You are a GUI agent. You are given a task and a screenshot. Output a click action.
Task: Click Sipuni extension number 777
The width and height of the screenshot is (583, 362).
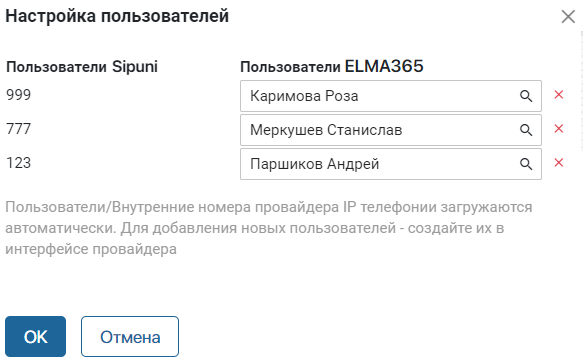click(19, 129)
